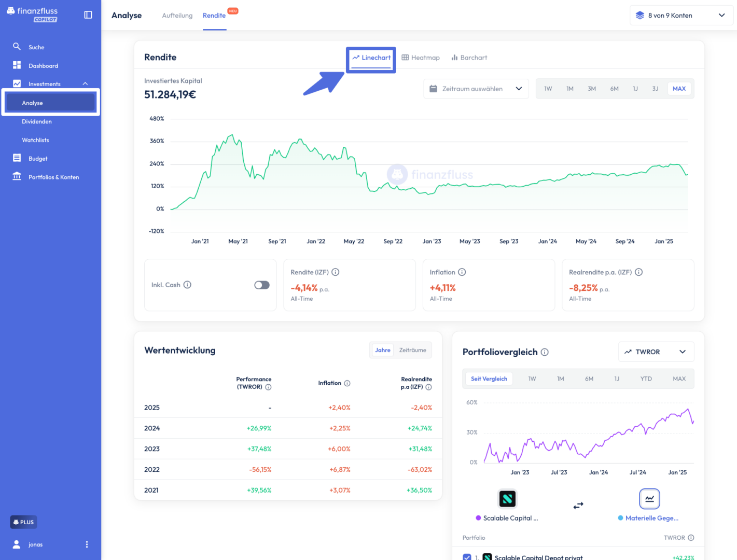Click the Materielle Gege... chart icon
Viewport: 737px width, 560px height.
click(649, 499)
